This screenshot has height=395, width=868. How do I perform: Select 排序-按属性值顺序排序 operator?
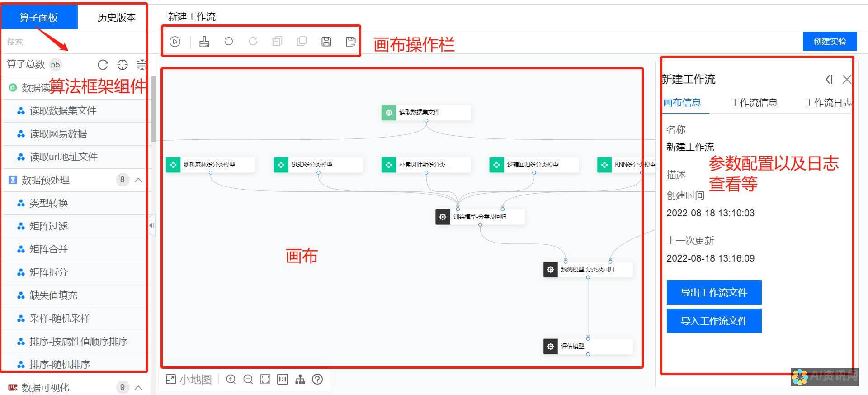point(75,342)
